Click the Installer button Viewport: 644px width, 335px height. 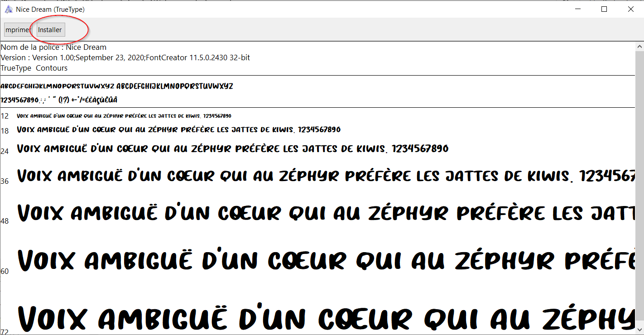[x=51, y=30]
